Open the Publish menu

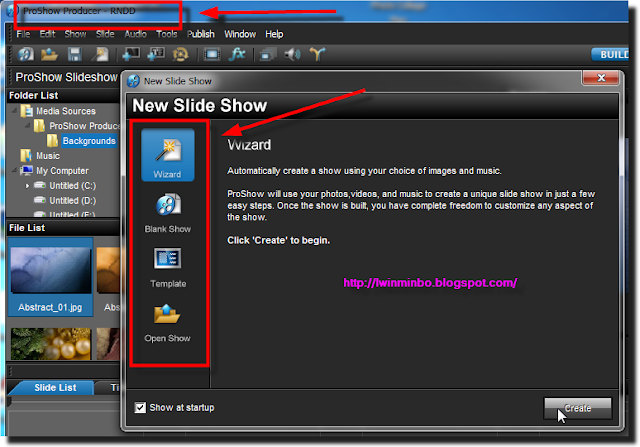pyautogui.click(x=200, y=34)
